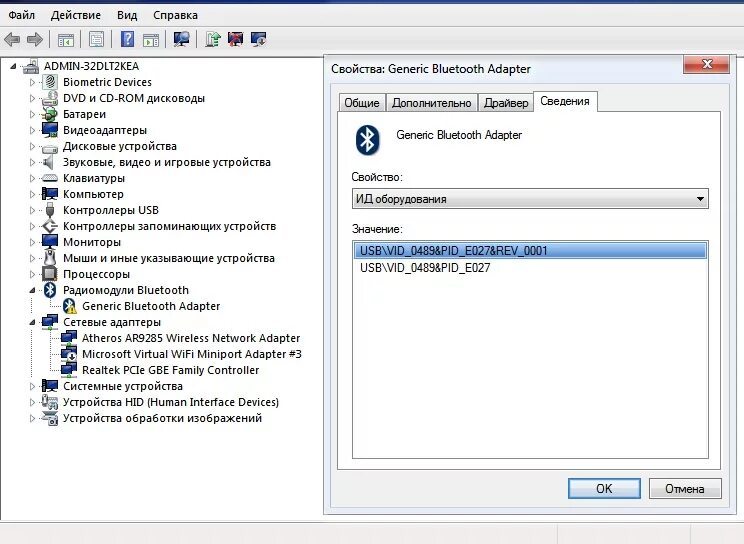The width and height of the screenshot is (744, 544).
Task: Click the OK button
Action: [x=604, y=488]
